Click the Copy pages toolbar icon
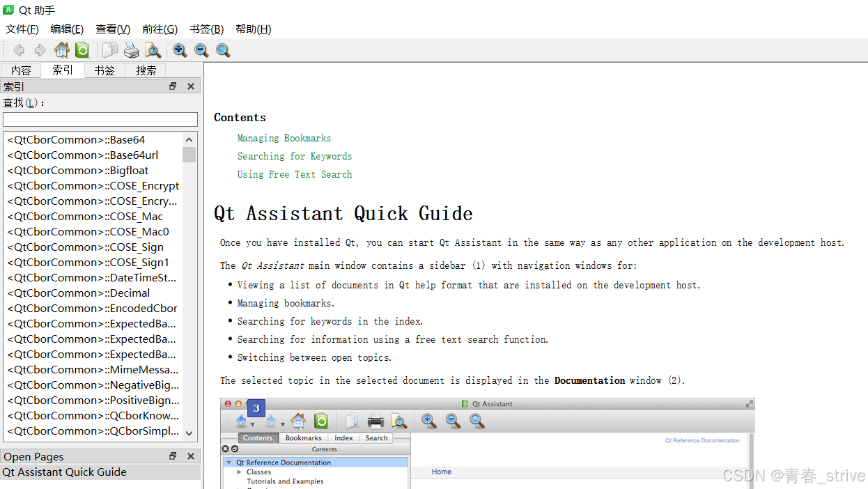The image size is (868, 489). pyautogui.click(x=110, y=50)
